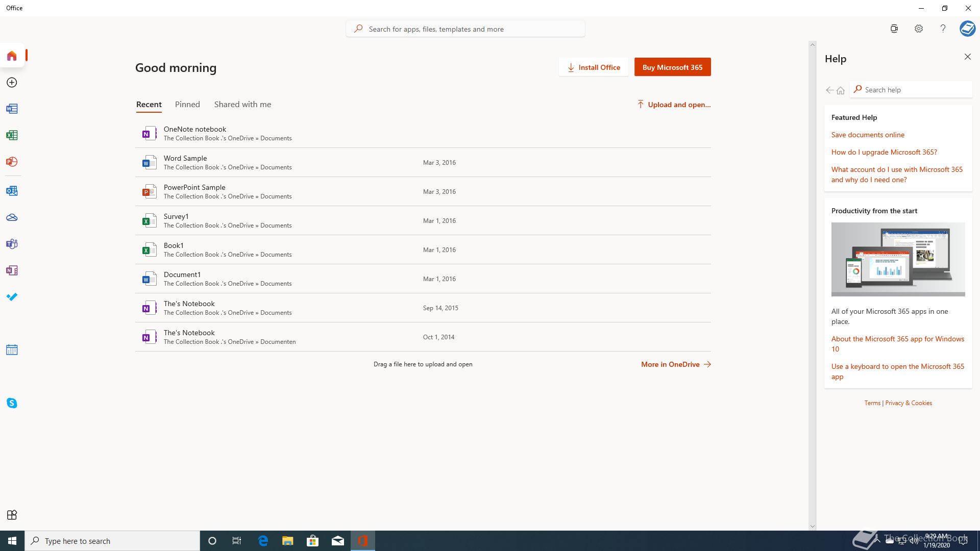Click the Create new plus icon
This screenshot has height=551, width=980.
12,82
